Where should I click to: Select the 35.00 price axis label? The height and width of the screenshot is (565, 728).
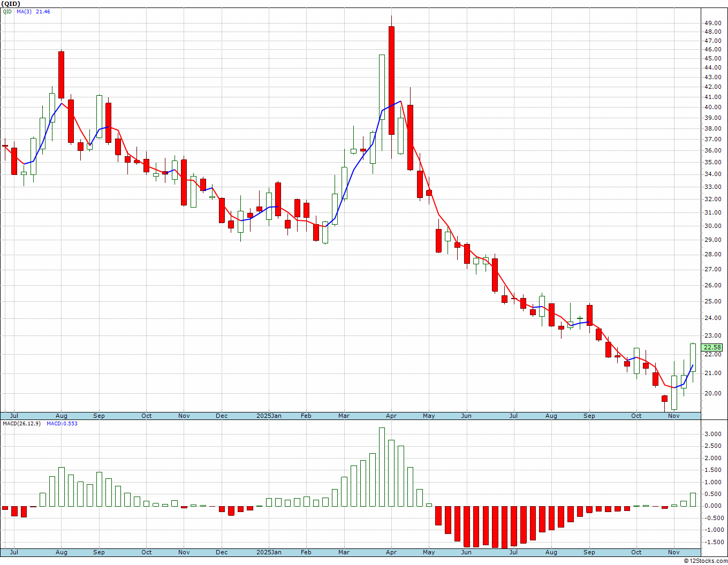712,162
